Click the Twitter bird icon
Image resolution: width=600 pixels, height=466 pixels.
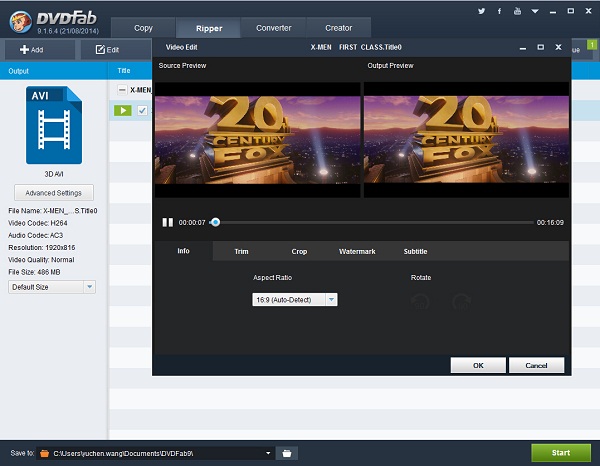click(481, 11)
